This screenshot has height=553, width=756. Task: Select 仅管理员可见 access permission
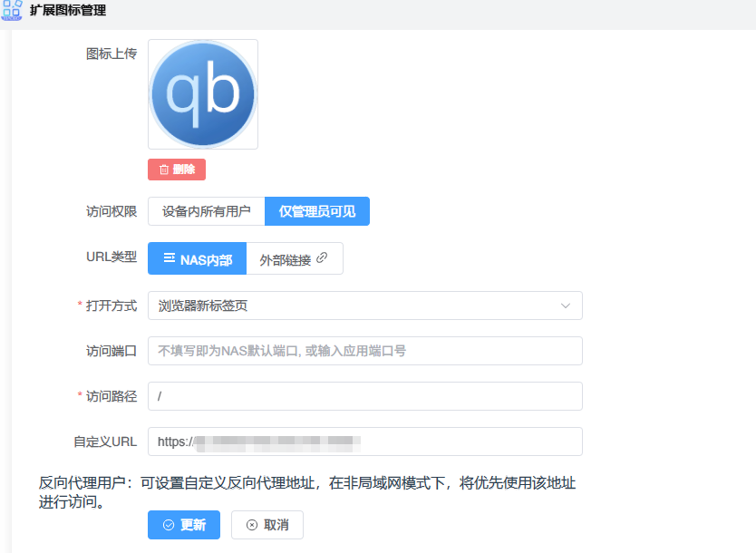[317, 211]
